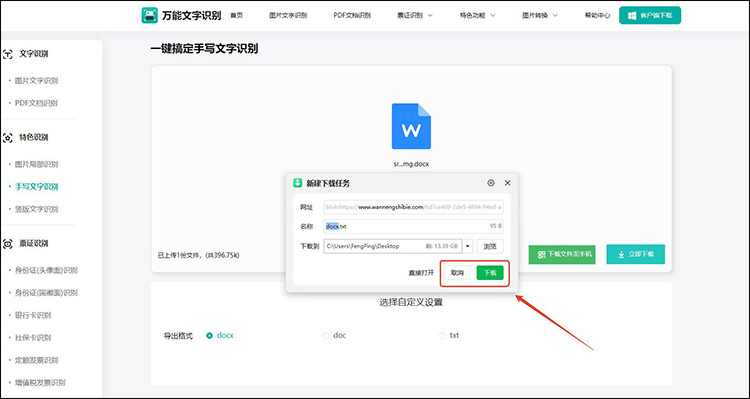Viewport: 750px width, 399px height.
Task: Select 手写文字识别 in the sidebar
Action: [36, 187]
